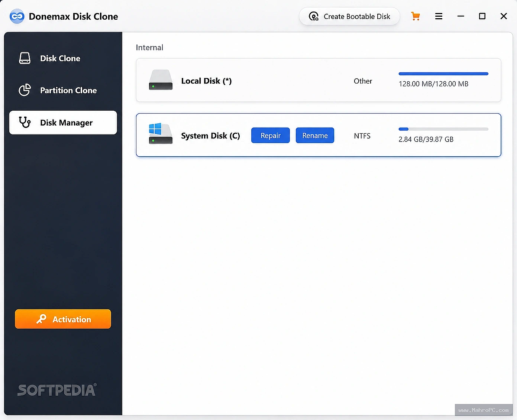This screenshot has height=420, width=517.
Task: Click the Internal section heading
Action: [x=149, y=48]
